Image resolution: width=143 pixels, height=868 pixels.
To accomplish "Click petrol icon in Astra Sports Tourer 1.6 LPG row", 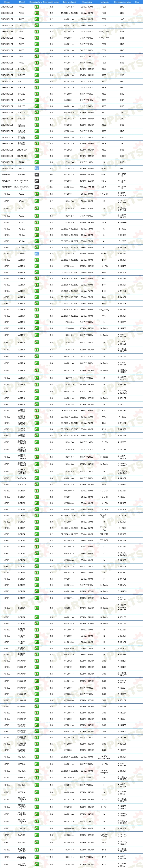I will [36, 442].
